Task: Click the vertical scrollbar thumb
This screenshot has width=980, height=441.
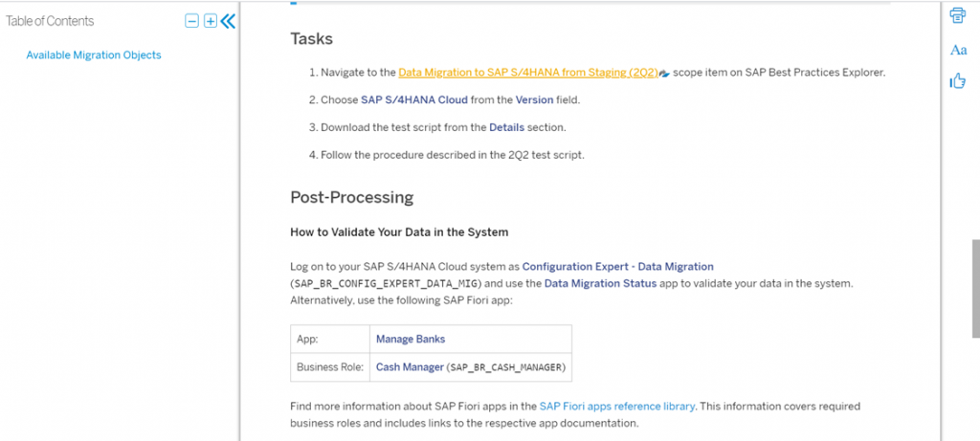Action: 975,288
